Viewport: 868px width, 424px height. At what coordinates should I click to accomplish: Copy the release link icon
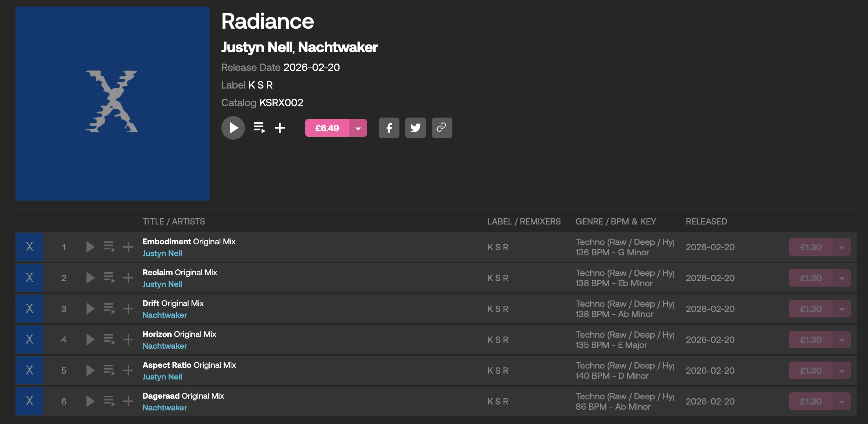coord(442,128)
